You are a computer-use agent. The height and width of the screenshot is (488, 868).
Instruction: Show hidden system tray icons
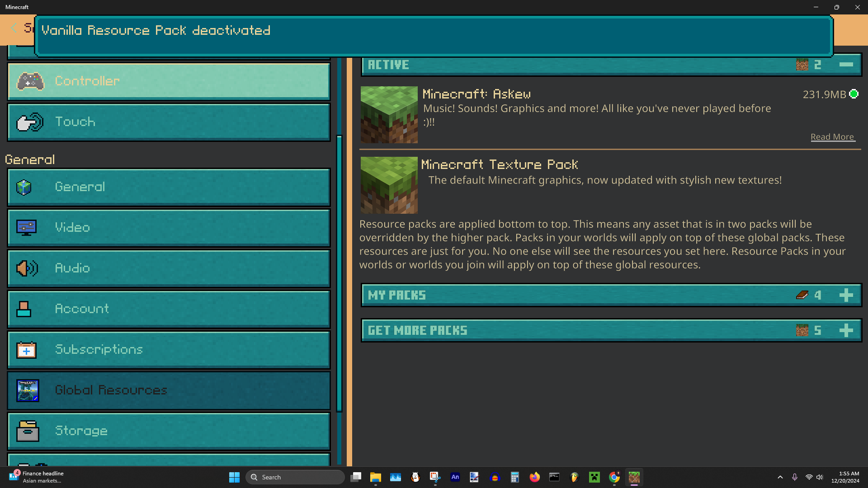[x=780, y=477]
